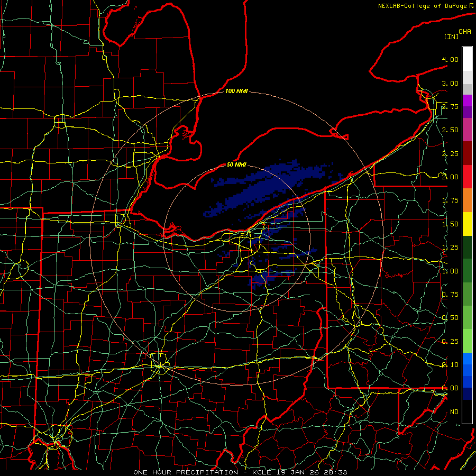Image resolution: width=476 pixels, height=476 pixels.
Task: Click the 0.50 legend value
Action: [450, 318]
